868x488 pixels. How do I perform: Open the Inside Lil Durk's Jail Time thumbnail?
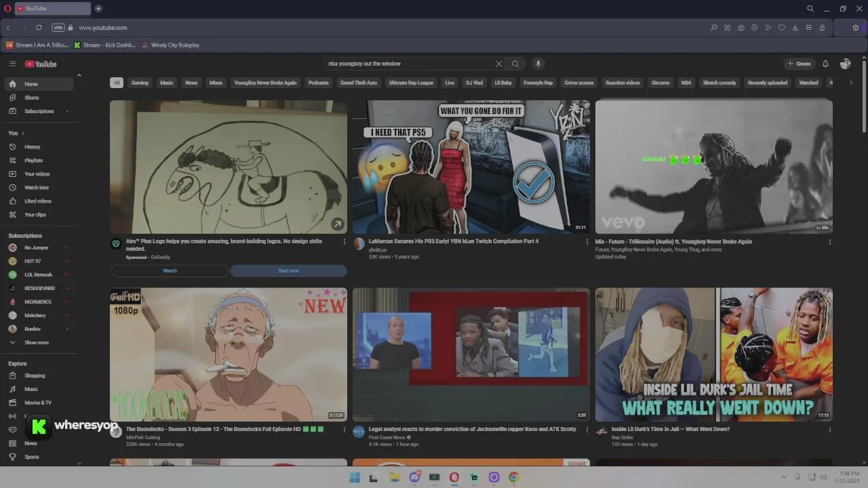pos(714,354)
